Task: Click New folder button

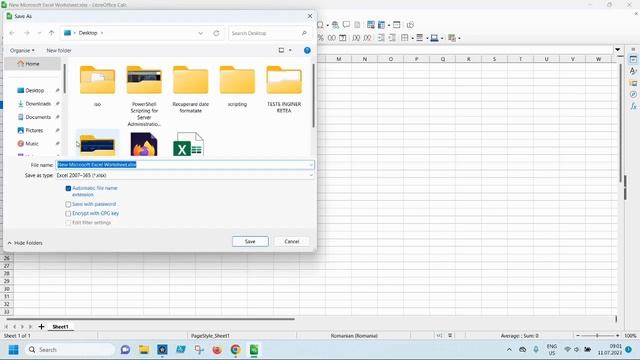Action: click(59, 50)
